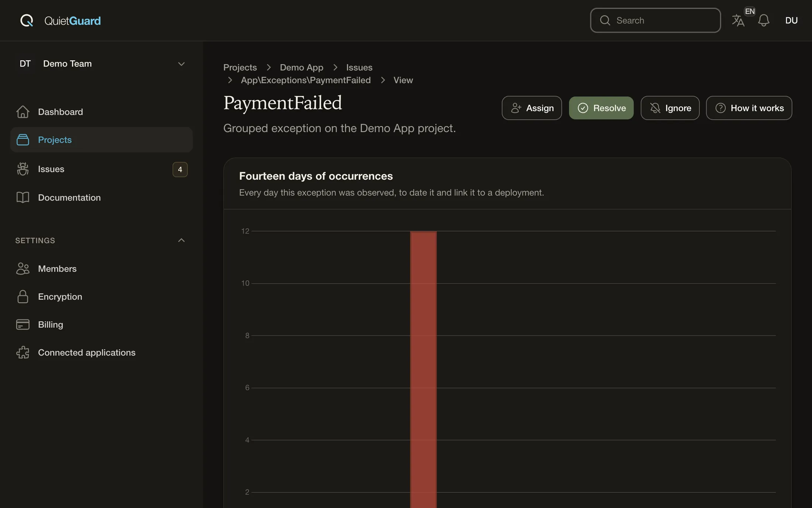The width and height of the screenshot is (812, 508).
Task: Click the QuietGuard logo icon
Action: click(x=27, y=20)
